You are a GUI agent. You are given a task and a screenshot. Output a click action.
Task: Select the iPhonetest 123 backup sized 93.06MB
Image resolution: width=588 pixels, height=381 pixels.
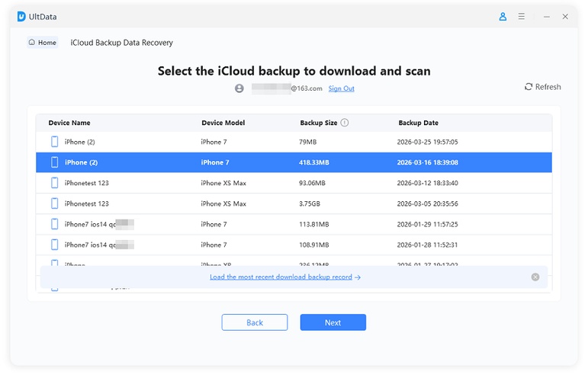click(x=294, y=183)
